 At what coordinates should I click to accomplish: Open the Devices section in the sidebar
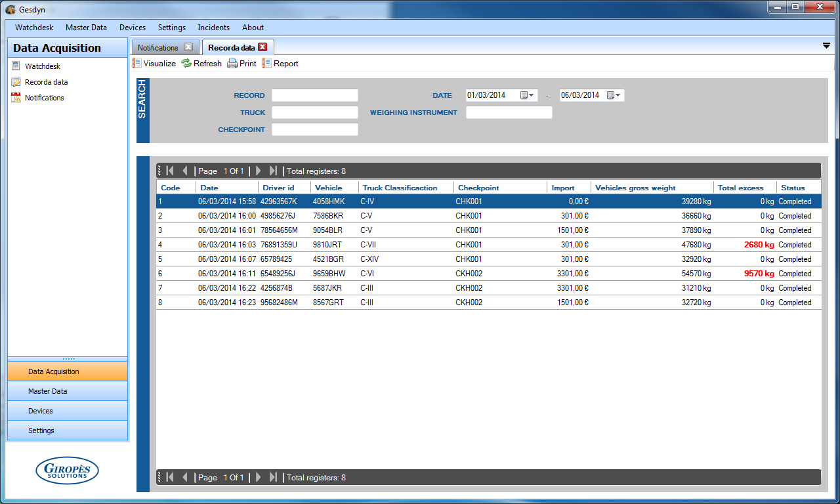(67, 411)
